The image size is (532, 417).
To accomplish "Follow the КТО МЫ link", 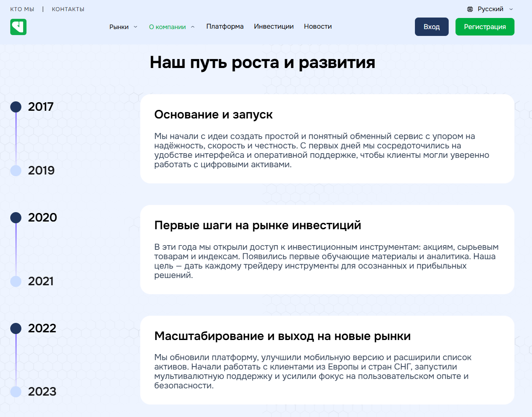I will [x=22, y=9].
